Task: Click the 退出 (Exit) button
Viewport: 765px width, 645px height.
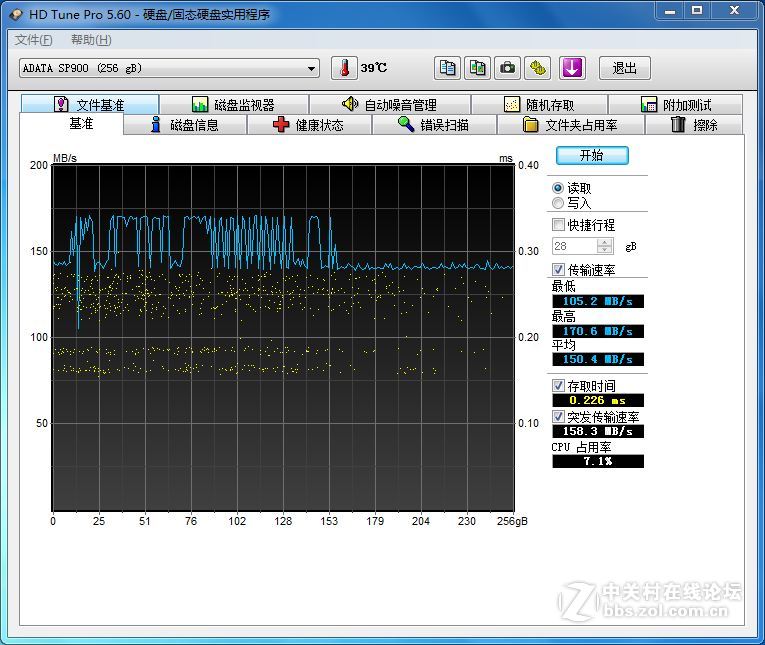Action: pyautogui.click(x=625, y=68)
